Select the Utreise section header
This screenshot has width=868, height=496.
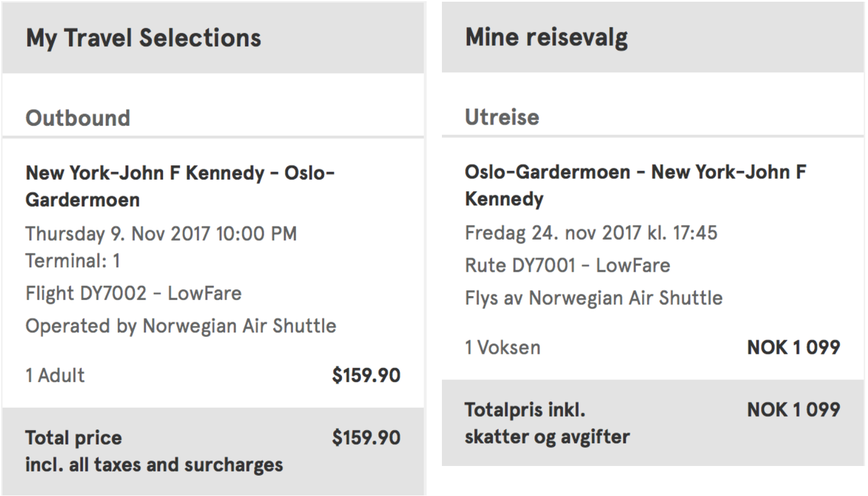(502, 117)
